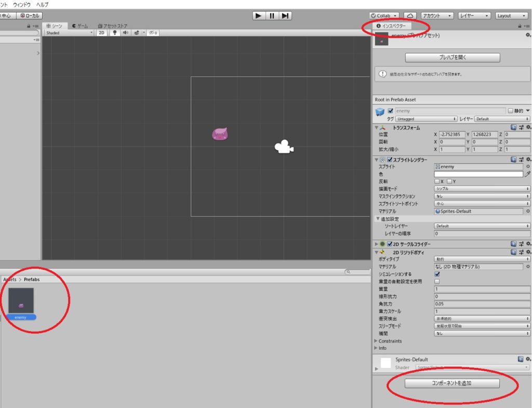The height and width of the screenshot is (408, 532).
Task: Open mask interaction dropdown
Action: 482,196
